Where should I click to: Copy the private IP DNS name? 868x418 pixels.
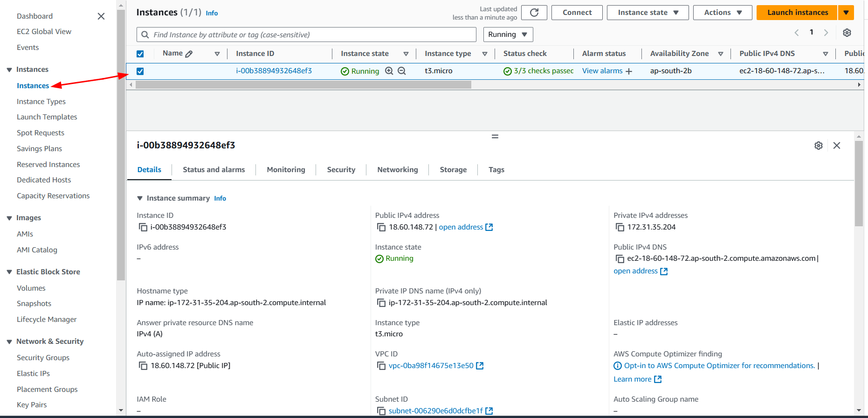click(x=381, y=303)
